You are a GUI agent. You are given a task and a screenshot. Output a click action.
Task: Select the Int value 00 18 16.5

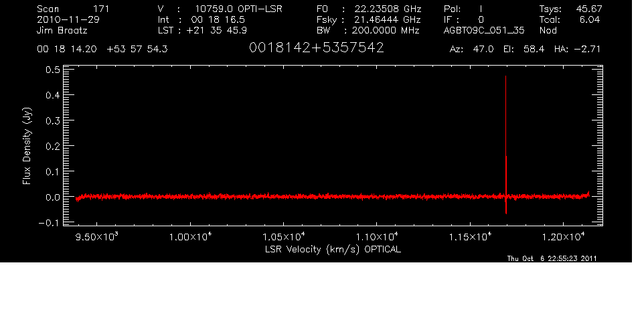(218, 19)
